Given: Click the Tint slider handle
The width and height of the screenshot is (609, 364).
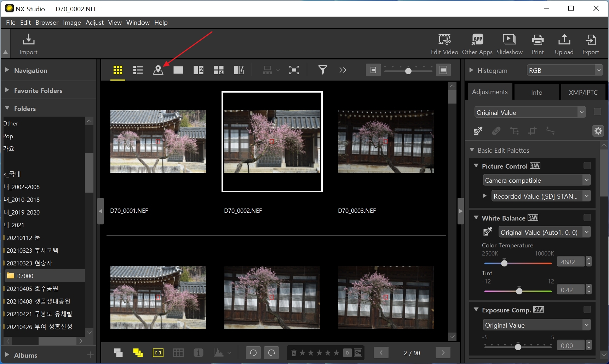Looking at the screenshot, I should (519, 291).
